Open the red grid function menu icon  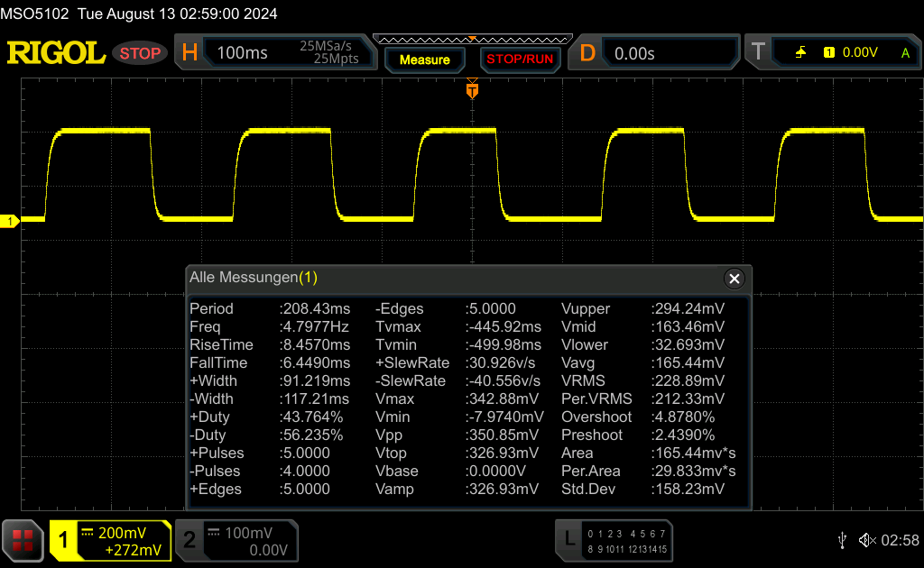click(x=23, y=540)
